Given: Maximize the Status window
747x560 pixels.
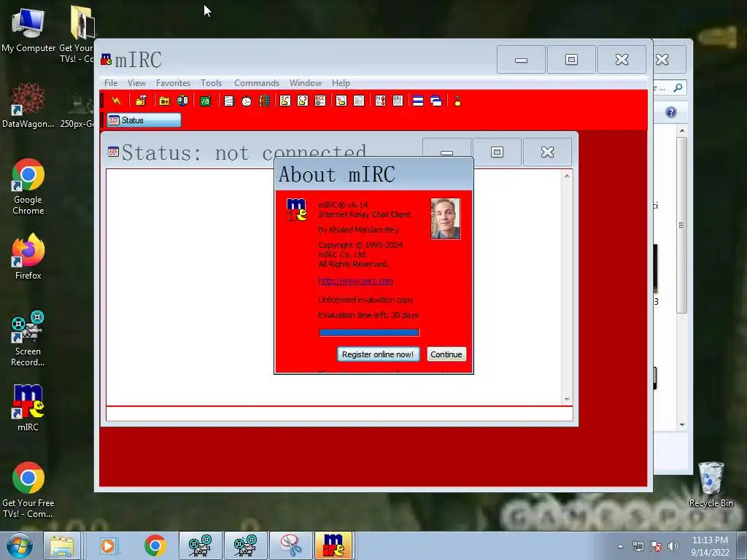Looking at the screenshot, I should [x=497, y=152].
